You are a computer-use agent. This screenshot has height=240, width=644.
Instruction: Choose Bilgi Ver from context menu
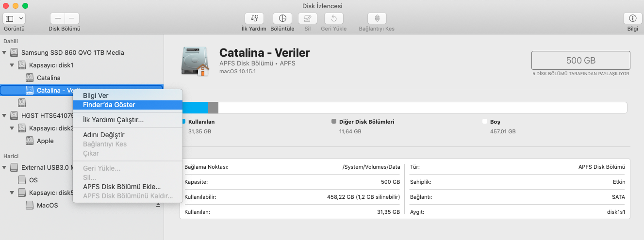tap(128, 96)
